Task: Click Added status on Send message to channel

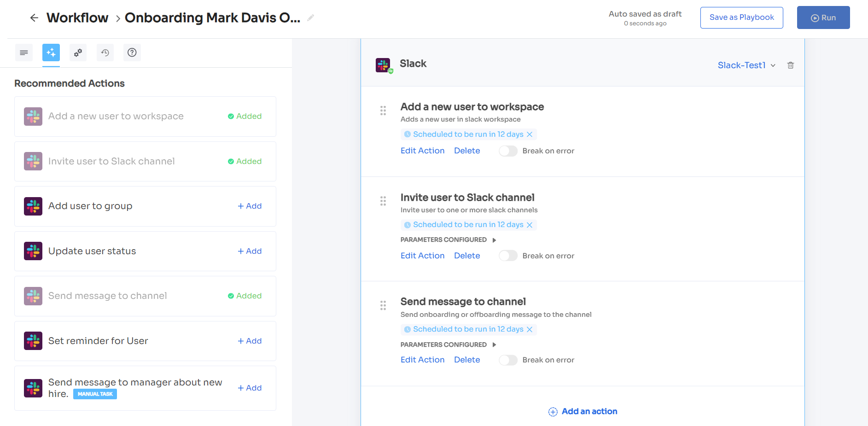Action: (245, 296)
